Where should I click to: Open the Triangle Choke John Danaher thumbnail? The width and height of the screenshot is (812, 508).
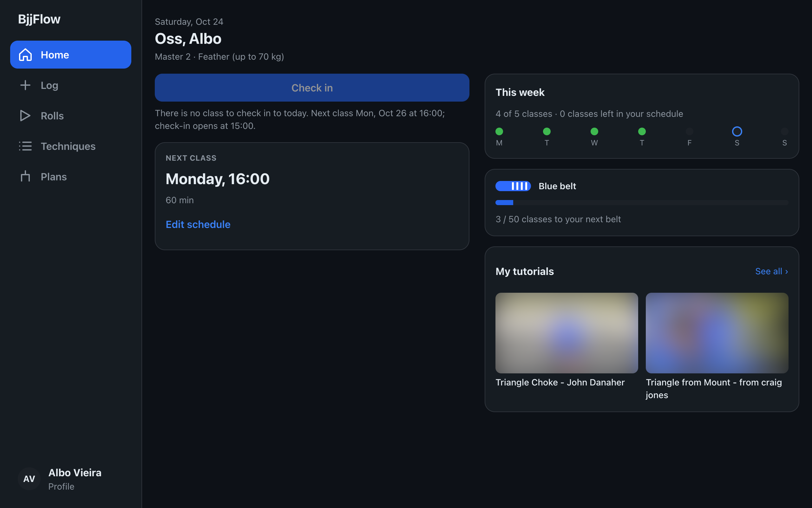point(566,333)
